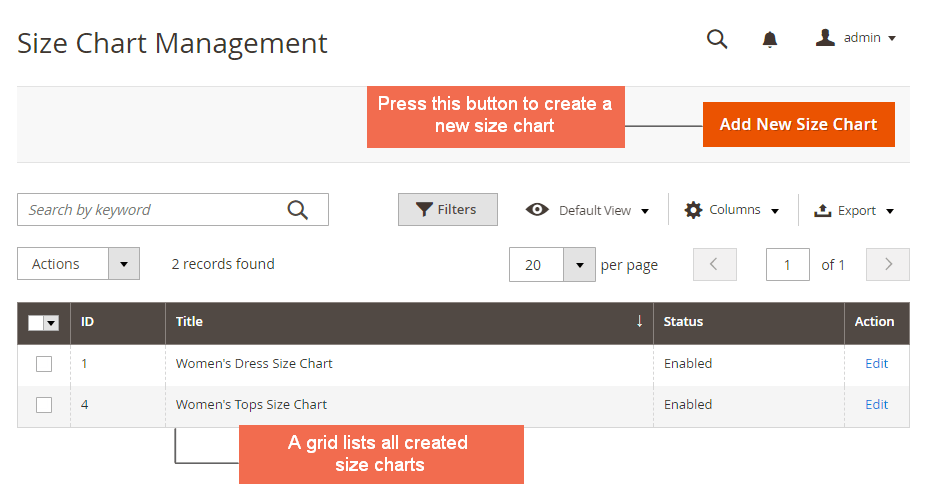Sort by the ID column header
The image size is (932, 492).
[88, 322]
